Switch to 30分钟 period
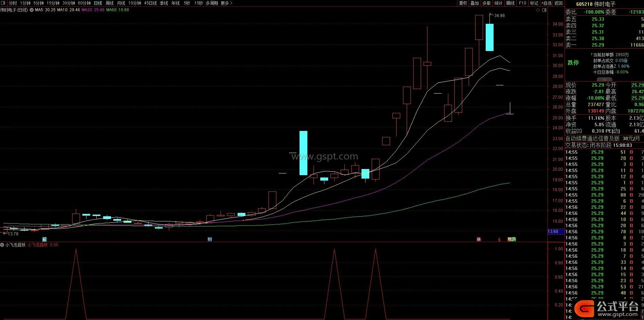 pos(68,3)
